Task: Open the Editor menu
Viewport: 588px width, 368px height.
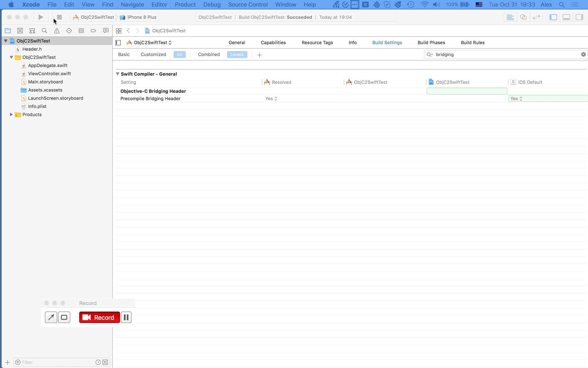Action: click(x=159, y=4)
